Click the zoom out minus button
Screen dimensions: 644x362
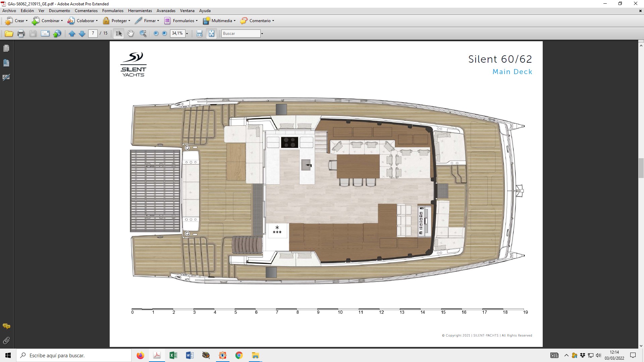(156, 34)
